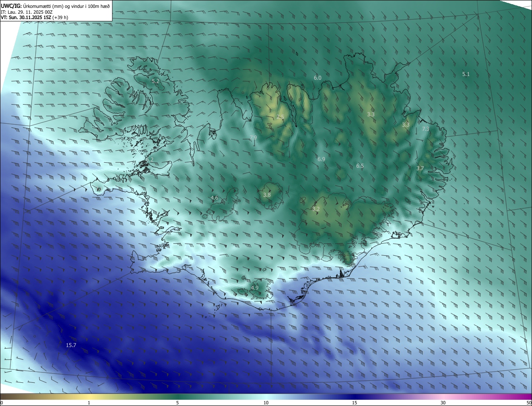Click the 6.2 value label near Breiðafjörður
The width and height of the screenshot is (532, 406).
point(150,159)
